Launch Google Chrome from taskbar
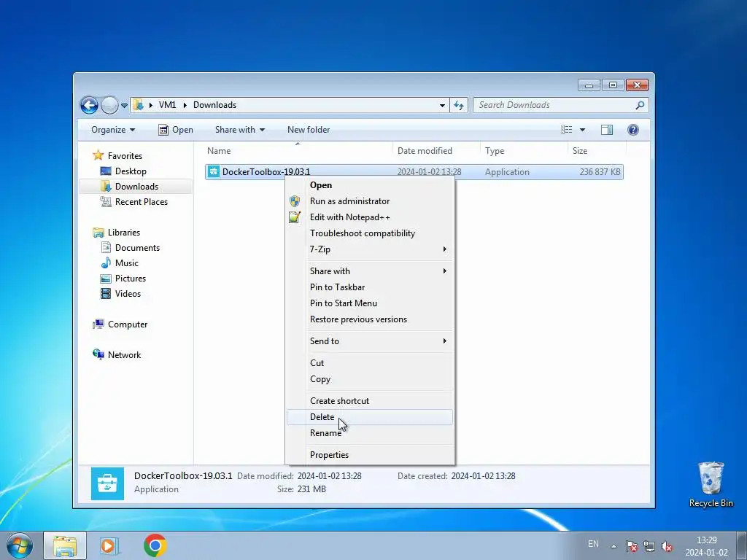This screenshot has width=747, height=560. point(155,545)
